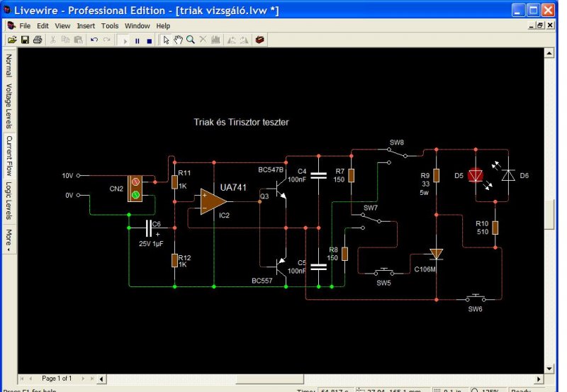Select capacitor C5 100nF
Image resolution: width=567 pixels, height=392 pixels.
[x=318, y=267]
